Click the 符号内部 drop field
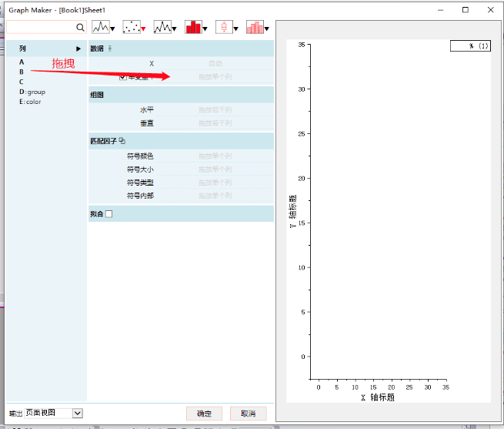This screenshot has width=504, height=429. (x=215, y=196)
